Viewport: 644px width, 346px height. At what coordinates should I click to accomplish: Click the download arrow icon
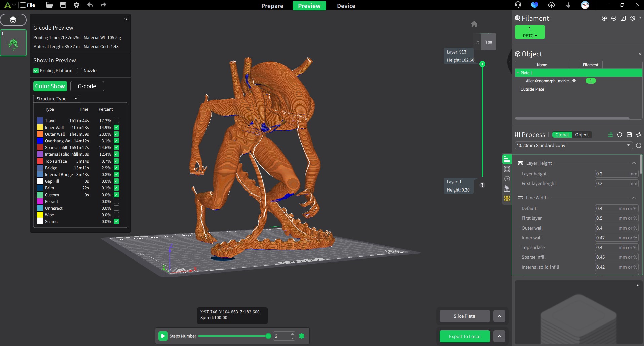(568, 5)
